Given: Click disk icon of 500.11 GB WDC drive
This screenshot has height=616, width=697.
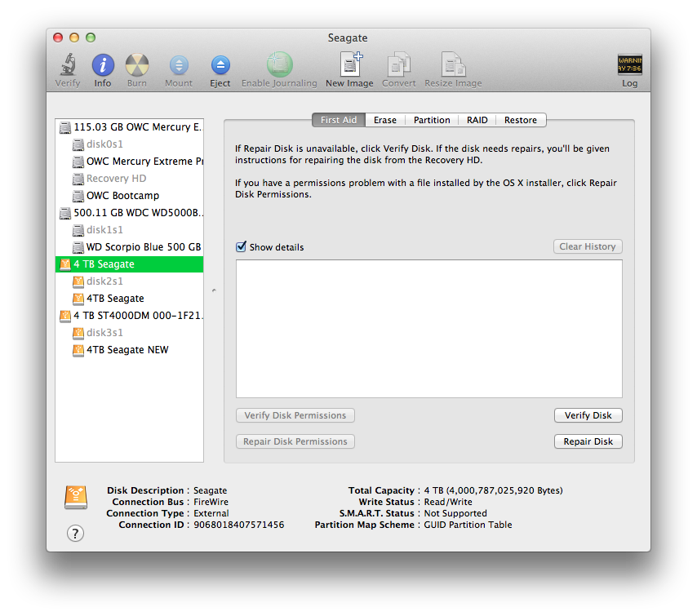Looking at the screenshot, I should tap(65, 213).
